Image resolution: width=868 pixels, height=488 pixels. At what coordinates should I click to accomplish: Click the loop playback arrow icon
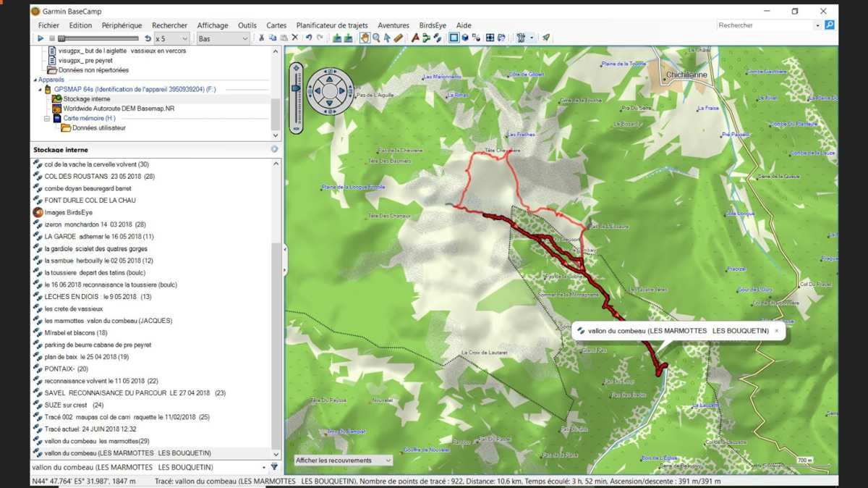(148, 38)
